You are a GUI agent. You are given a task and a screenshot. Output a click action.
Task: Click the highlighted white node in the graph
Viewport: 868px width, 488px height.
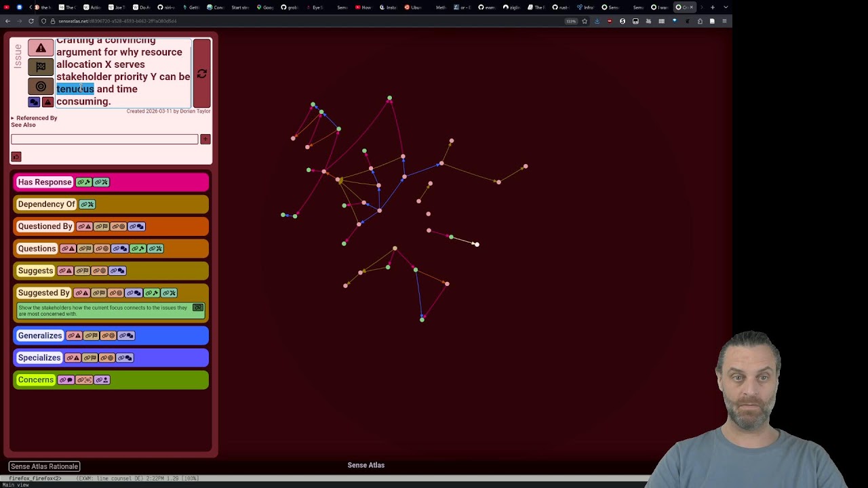[x=477, y=245]
